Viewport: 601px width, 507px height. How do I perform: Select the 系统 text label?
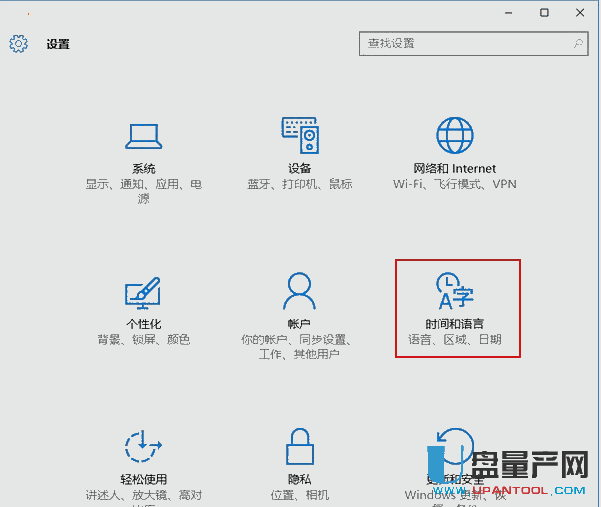pyautogui.click(x=143, y=169)
